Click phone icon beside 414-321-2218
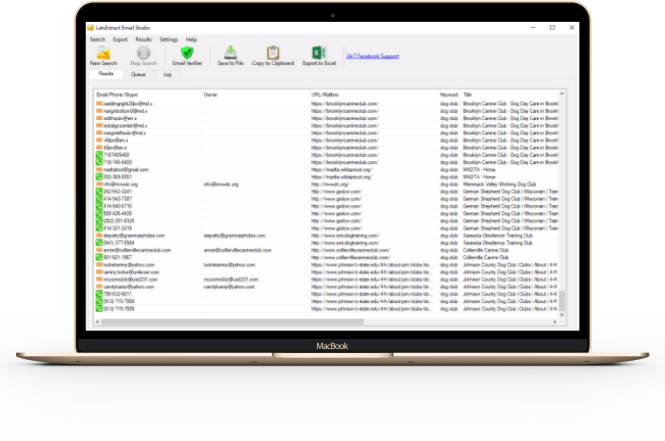The width and height of the screenshot is (665, 441). (99, 228)
